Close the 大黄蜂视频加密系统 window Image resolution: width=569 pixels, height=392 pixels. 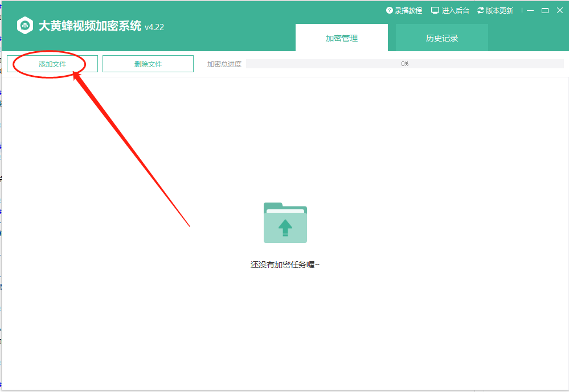pos(559,10)
